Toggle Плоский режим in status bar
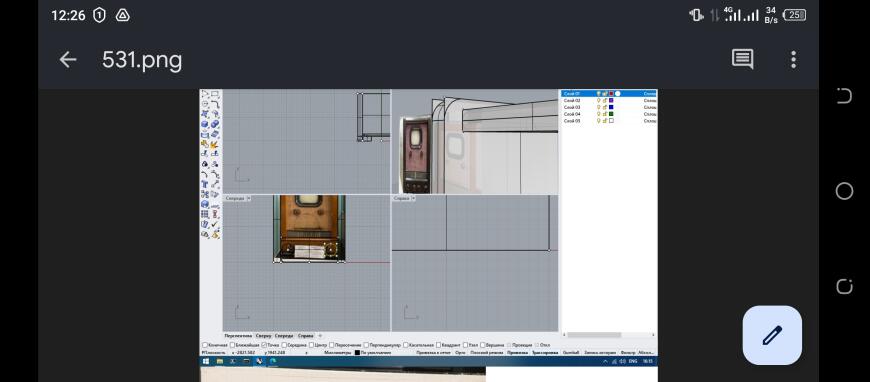 pyautogui.click(x=487, y=353)
